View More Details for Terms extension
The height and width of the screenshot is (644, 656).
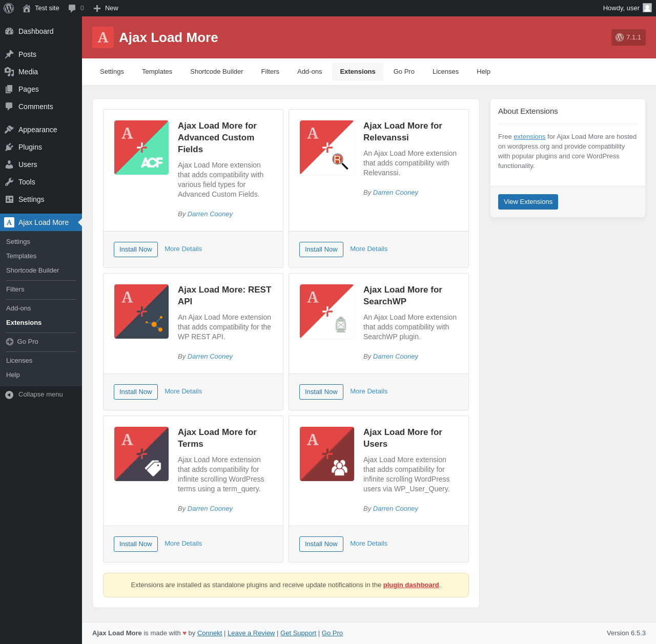coord(183,544)
